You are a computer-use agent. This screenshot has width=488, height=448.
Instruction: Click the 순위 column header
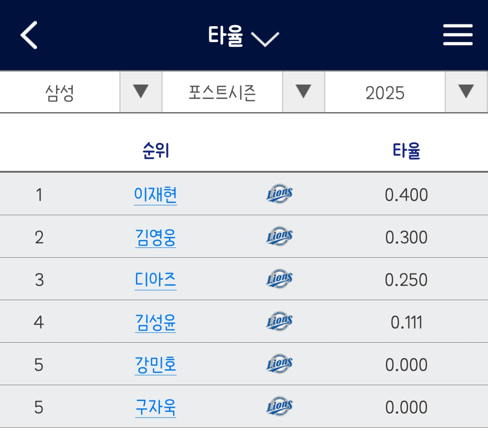click(x=155, y=151)
